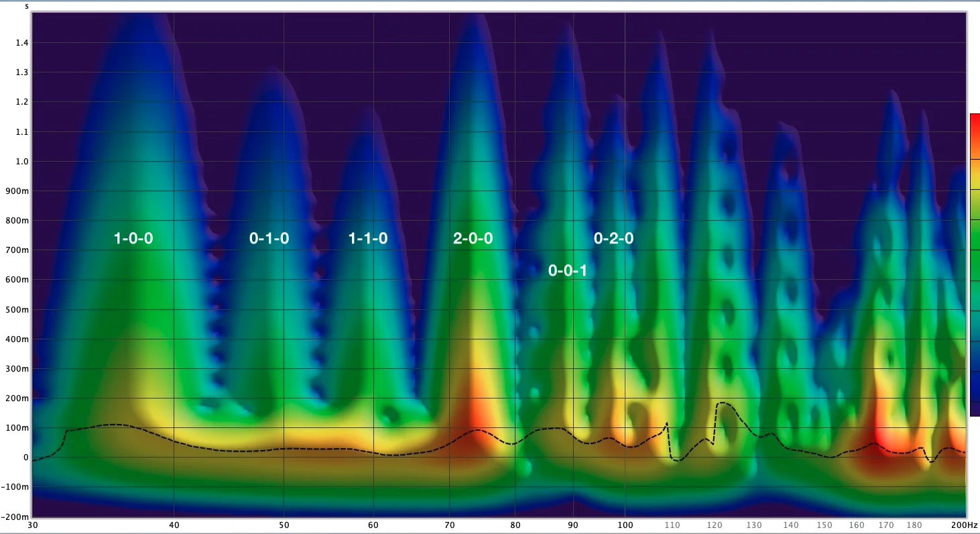Click the 1.1 time axis label
Screen dimensions: 980x534
(x=22, y=132)
